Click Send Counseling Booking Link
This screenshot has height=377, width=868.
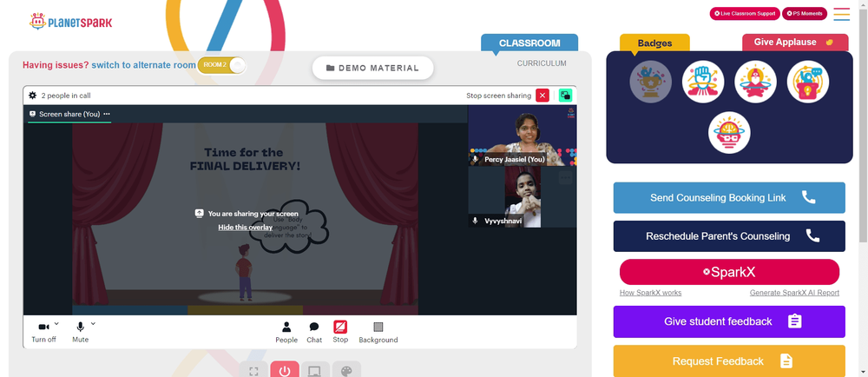(x=729, y=198)
